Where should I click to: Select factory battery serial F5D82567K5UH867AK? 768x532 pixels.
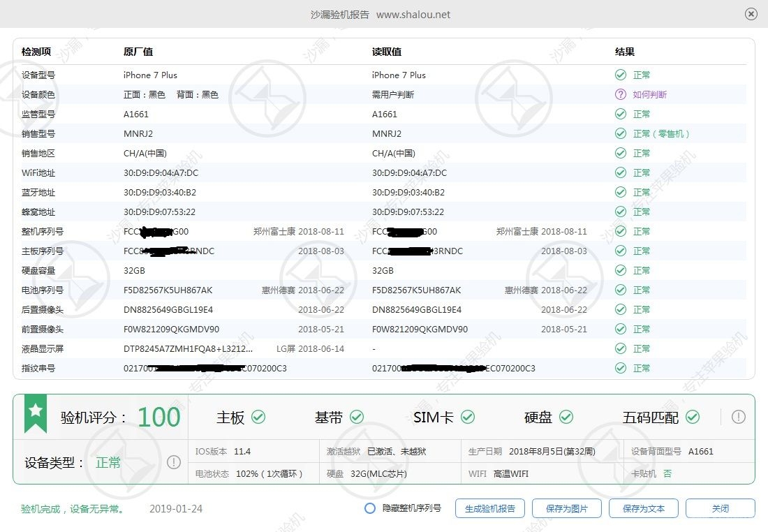pos(168,290)
